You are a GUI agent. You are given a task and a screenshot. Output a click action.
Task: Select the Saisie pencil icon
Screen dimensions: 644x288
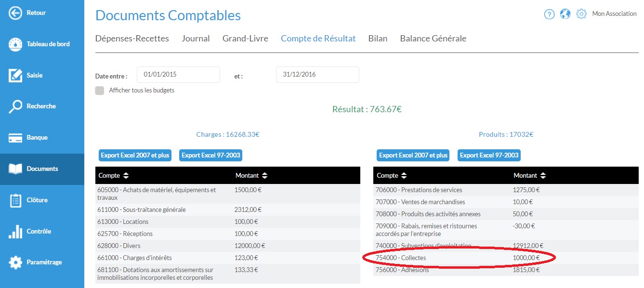click(15, 75)
